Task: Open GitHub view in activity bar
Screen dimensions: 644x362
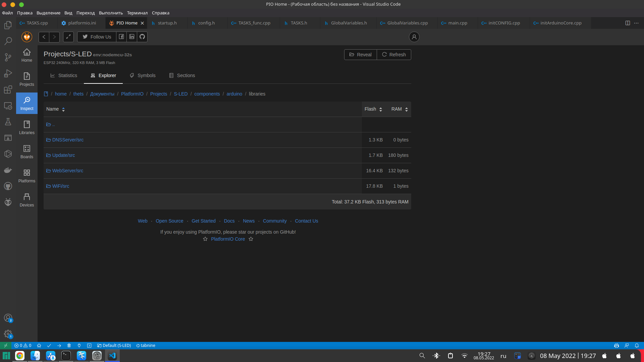Action: (x=8, y=186)
